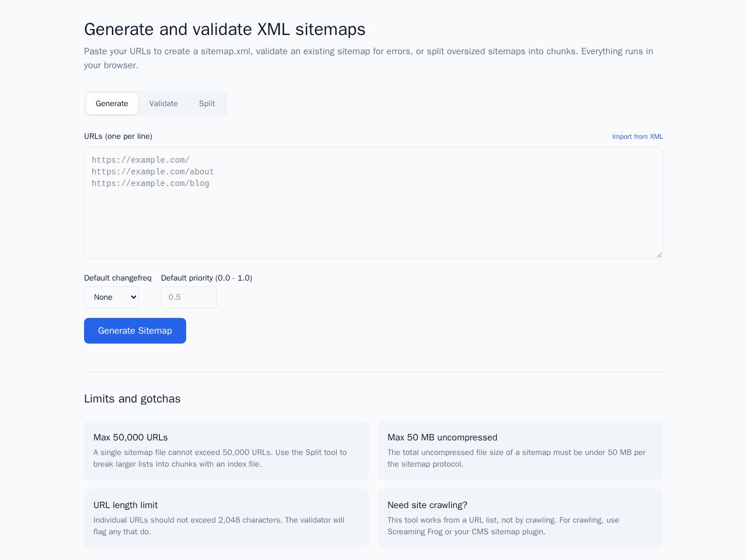Click the Default priority input field

point(189,297)
